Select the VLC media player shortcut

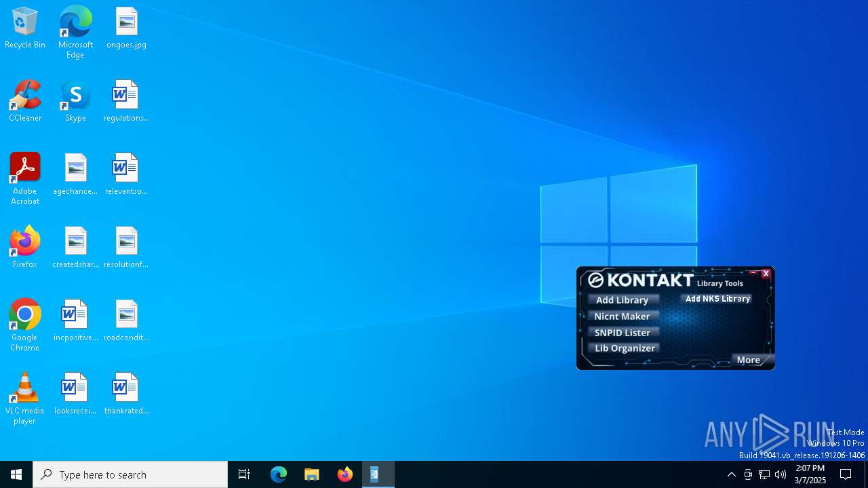[25, 399]
